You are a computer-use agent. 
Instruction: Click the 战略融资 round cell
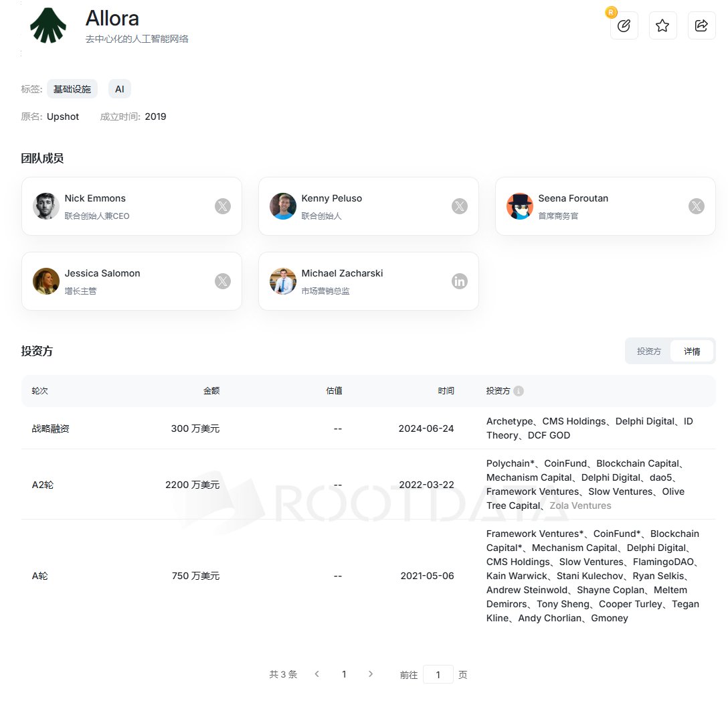pyautogui.click(x=50, y=428)
